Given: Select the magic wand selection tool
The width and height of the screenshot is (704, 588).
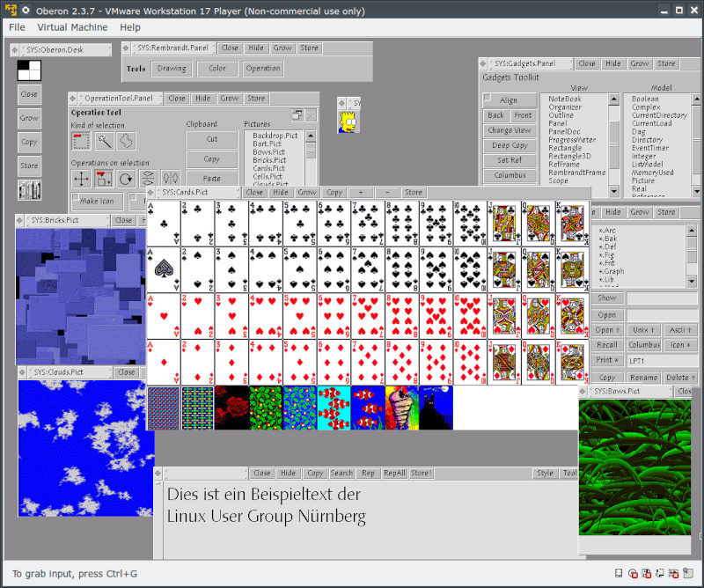Looking at the screenshot, I should 104,141.
